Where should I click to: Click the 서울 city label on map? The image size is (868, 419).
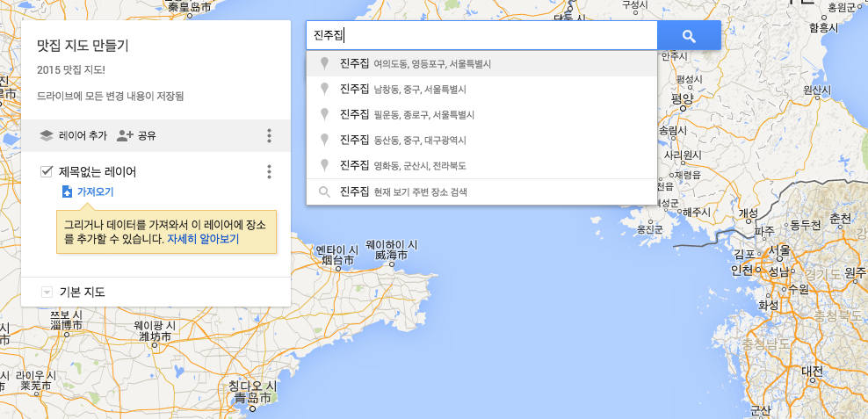(x=779, y=250)
